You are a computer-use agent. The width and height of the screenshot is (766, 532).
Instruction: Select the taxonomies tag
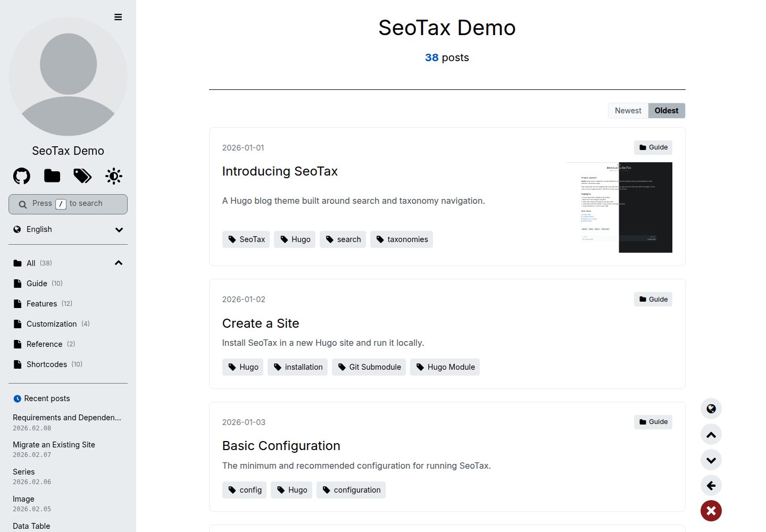[x=402, y=239]
